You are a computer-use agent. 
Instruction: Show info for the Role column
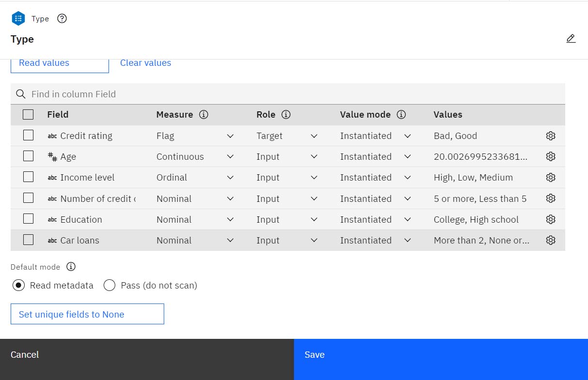coord(286,115)
